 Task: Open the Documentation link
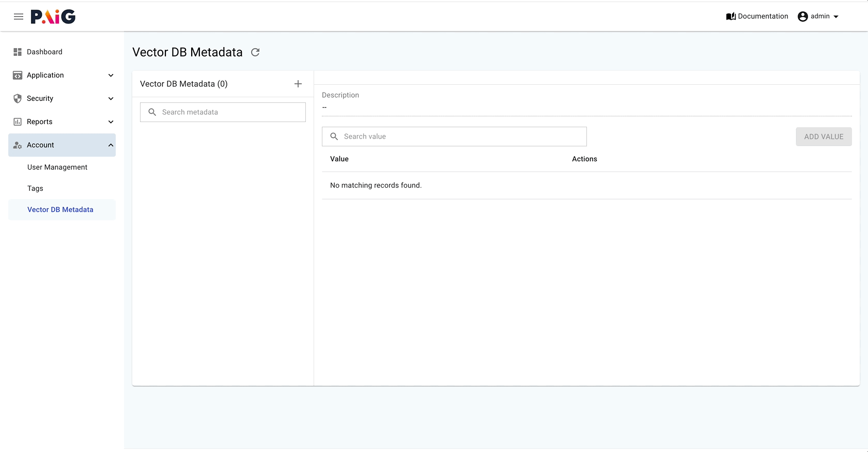coord(757,17)
